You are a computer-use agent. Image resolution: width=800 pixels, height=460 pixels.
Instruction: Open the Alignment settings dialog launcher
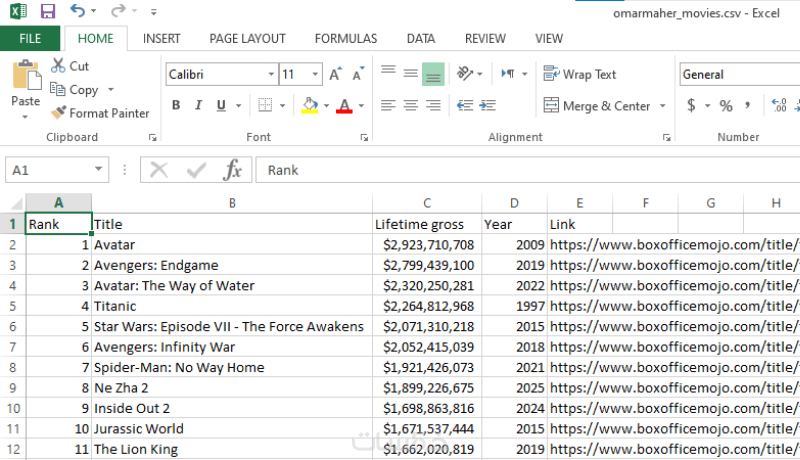point(666,137)
